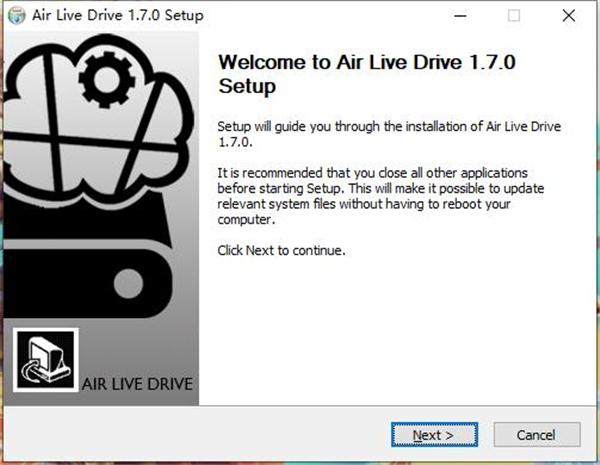600x465 pixels.
Task: Minimize the setup window
Action: point(460,16)
